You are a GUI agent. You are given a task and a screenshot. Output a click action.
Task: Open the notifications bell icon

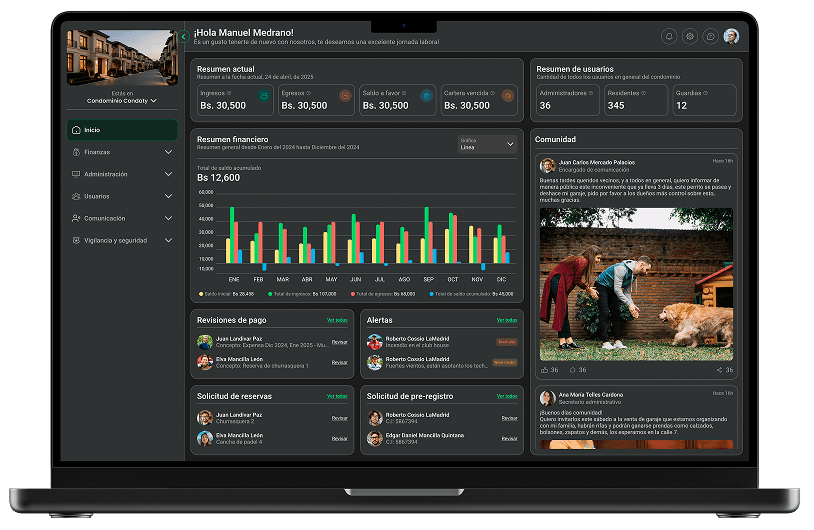coord(669,36)
